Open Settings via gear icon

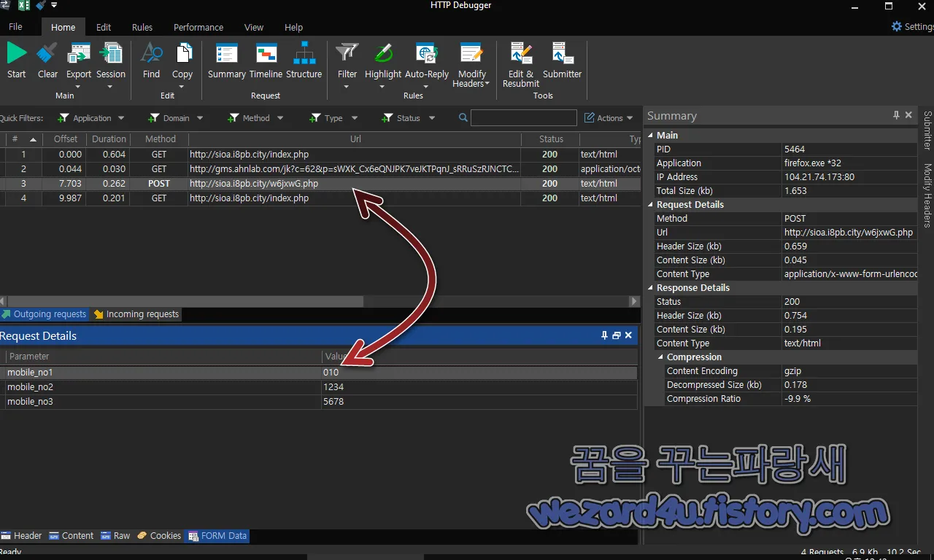click(x=897, y=26)
